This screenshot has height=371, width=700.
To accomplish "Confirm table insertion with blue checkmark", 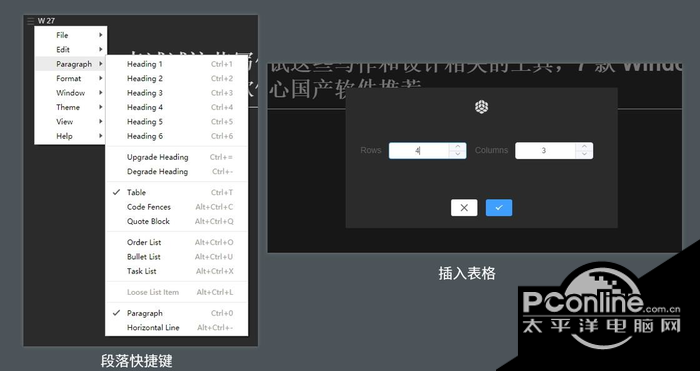I will pos(499,208).
